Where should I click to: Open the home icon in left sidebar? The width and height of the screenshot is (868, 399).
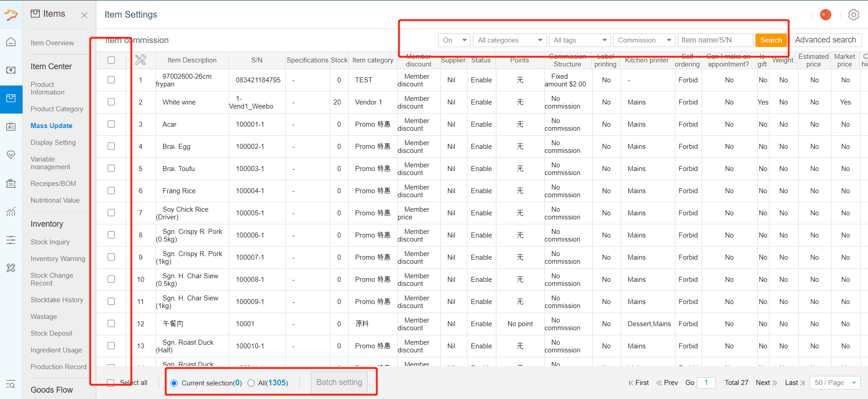(x=11, y=42)
